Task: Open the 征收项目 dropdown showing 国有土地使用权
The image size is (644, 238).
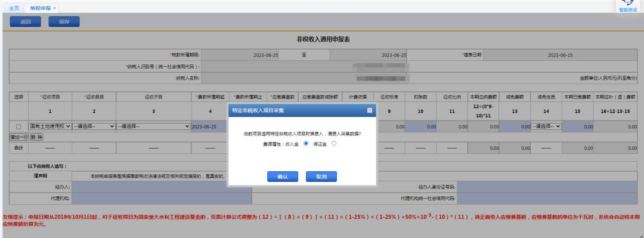Action: [49, 126]
